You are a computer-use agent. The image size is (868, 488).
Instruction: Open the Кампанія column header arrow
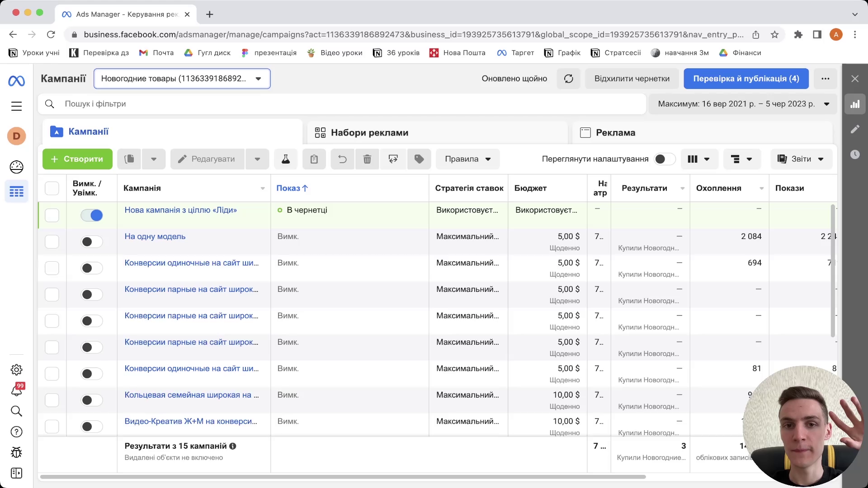click(x=263, y=188)
